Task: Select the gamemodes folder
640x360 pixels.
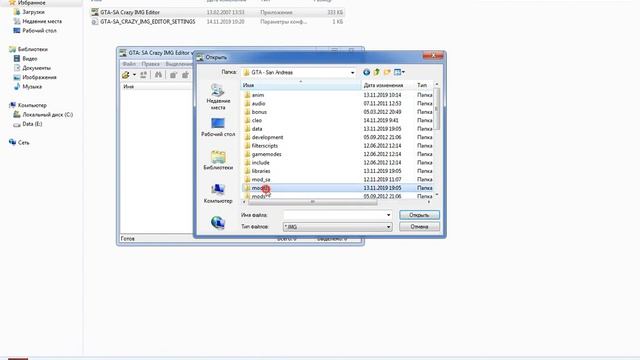Action: 267,154
